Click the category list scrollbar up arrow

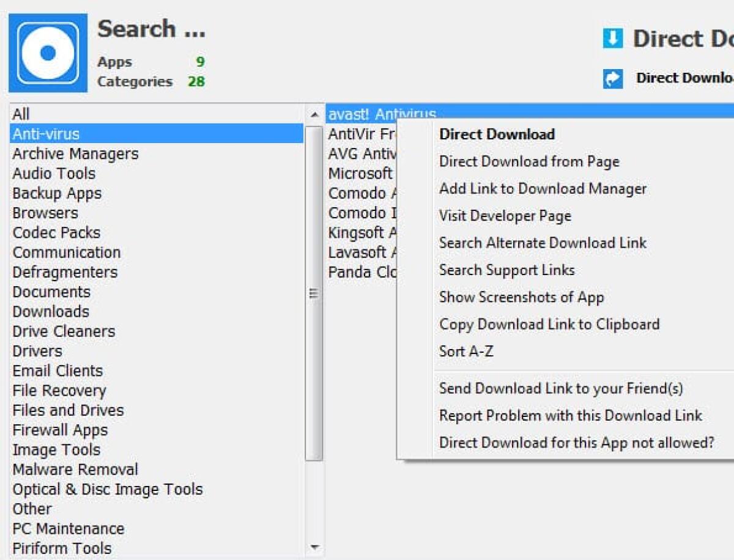tap(314, 114)
